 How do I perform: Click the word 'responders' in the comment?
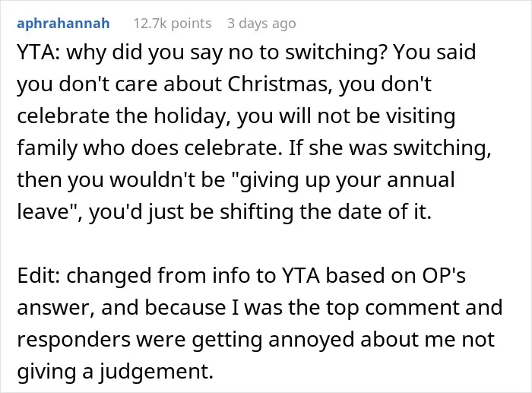coord(74,340)
